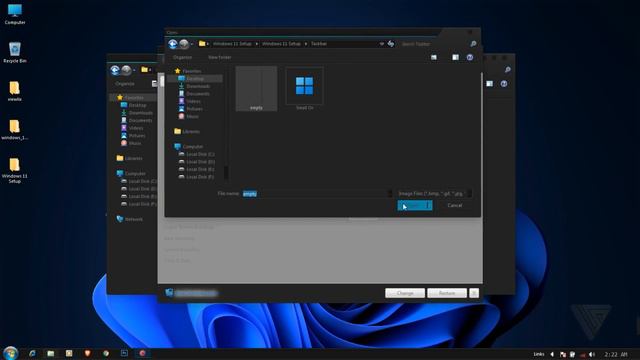This screenshot has width=640, height=360.
Task: Expand the Open button split arrow
Action: click(429, 206)
